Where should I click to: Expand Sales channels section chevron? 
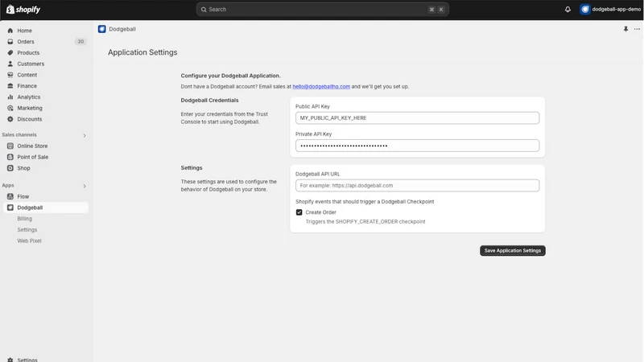(x=85, y=135)
